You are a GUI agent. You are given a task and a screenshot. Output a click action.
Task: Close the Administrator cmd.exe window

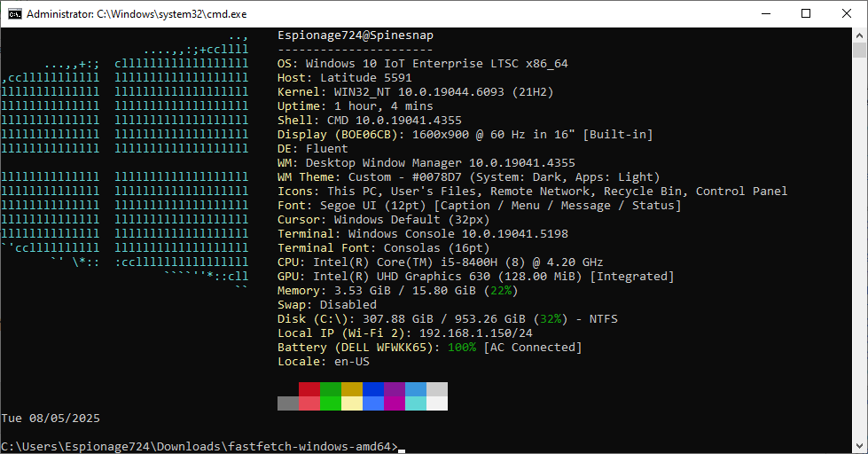(847, 14)
